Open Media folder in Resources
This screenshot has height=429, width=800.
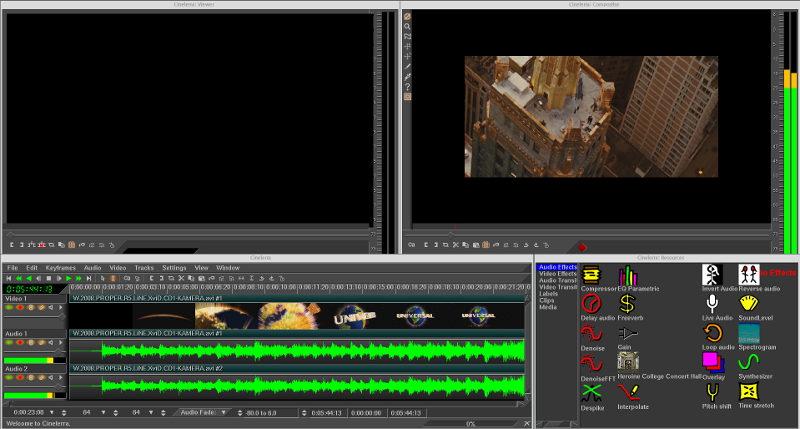click(548, 307)
